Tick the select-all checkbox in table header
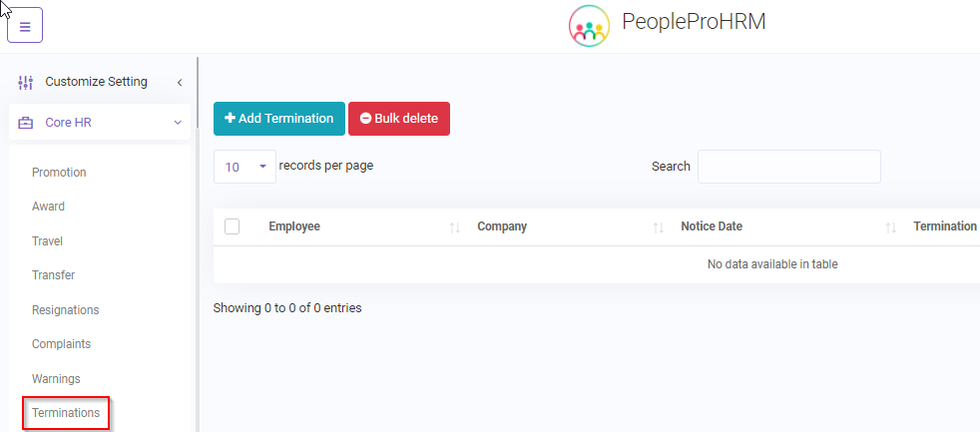Screen dimensions: 980x432 233,226
